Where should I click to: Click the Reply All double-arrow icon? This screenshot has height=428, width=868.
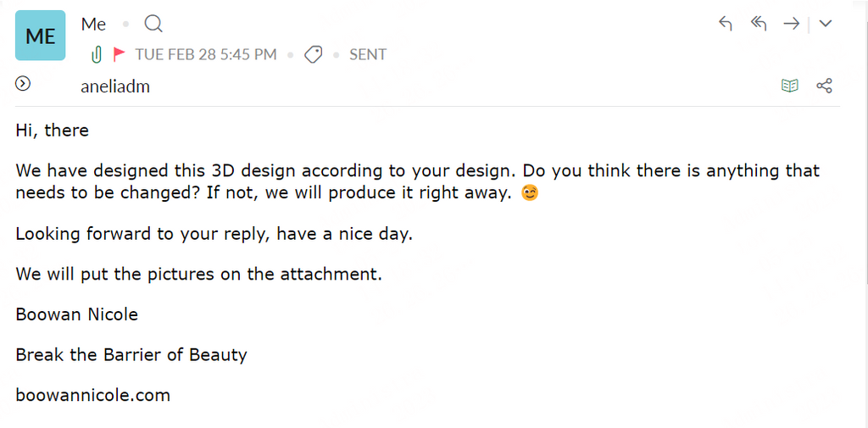(759, 24)
